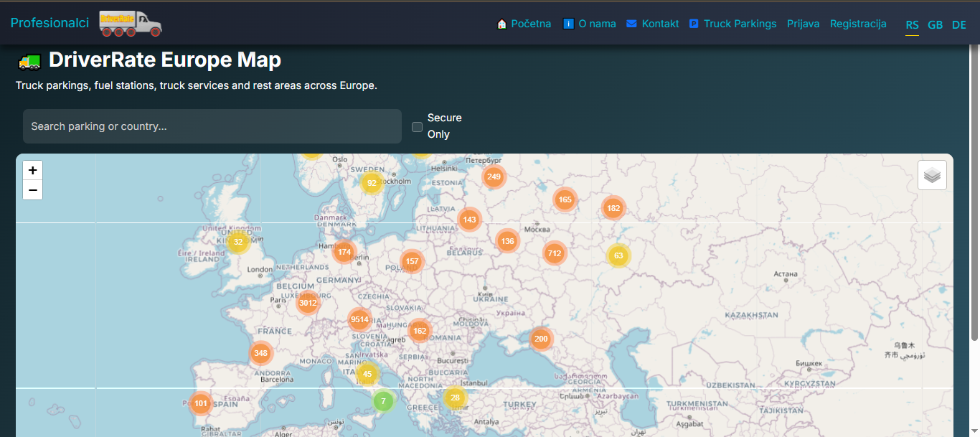Click the page vertical scrollbar
Viewport: 980px width, 437px height.
click(x=974, y=194)
